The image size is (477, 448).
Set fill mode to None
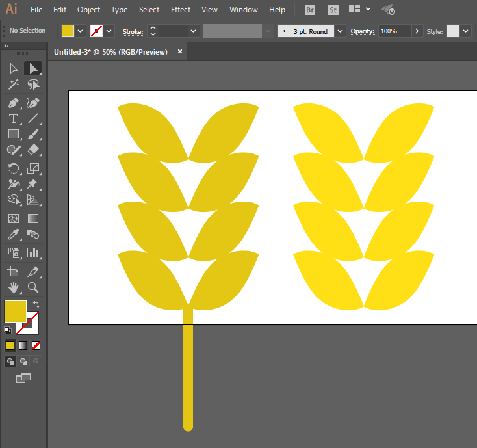point(36,345)
